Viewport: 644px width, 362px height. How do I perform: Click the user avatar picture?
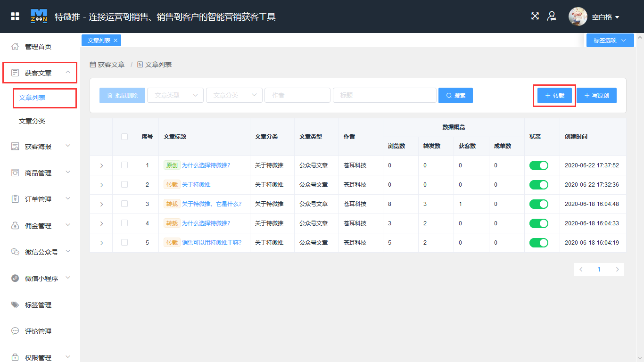click(578, 16)
